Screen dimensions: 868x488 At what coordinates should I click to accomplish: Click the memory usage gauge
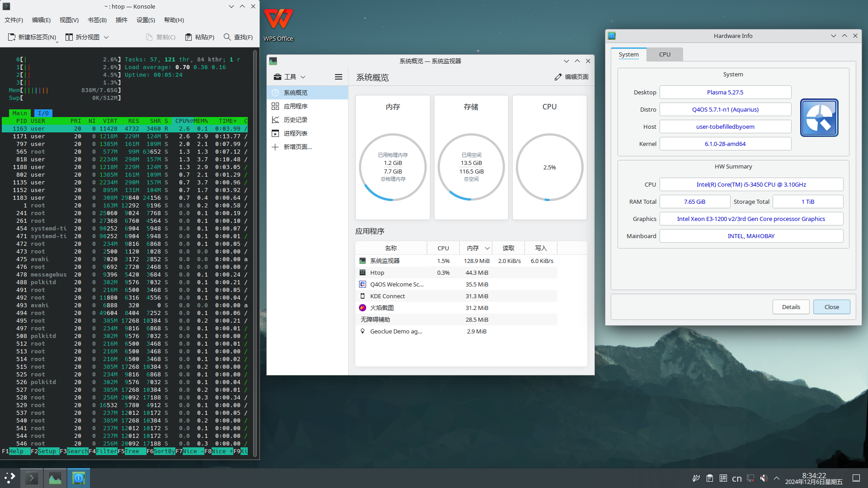(x=392, y=167)
